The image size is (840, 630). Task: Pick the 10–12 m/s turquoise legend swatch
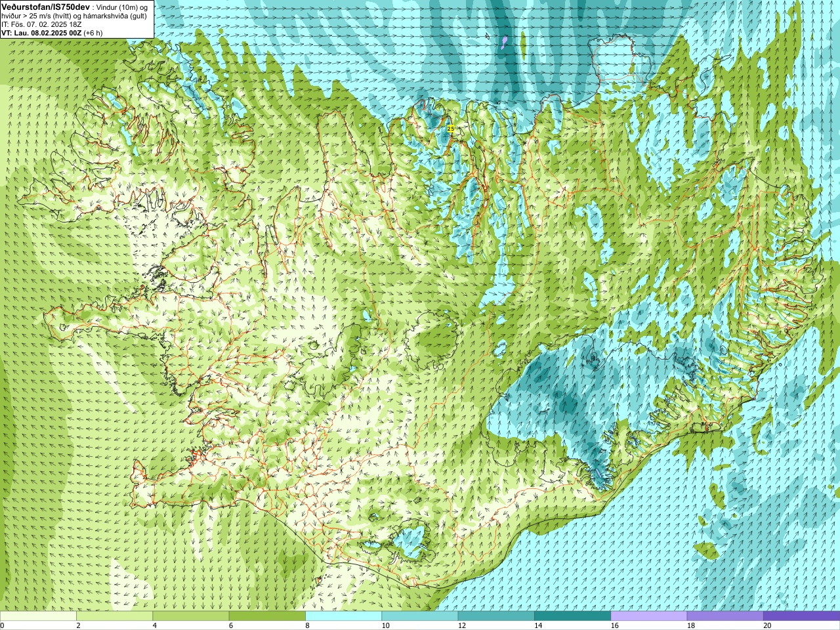pyautogui.click(x=419, y=616)
